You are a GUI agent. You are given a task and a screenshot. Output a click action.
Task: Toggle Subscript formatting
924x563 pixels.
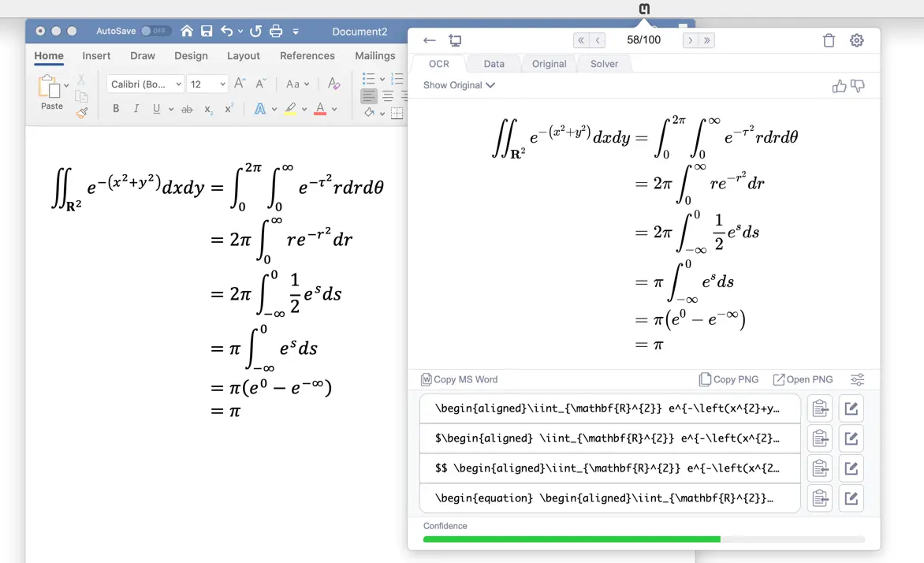208,110
